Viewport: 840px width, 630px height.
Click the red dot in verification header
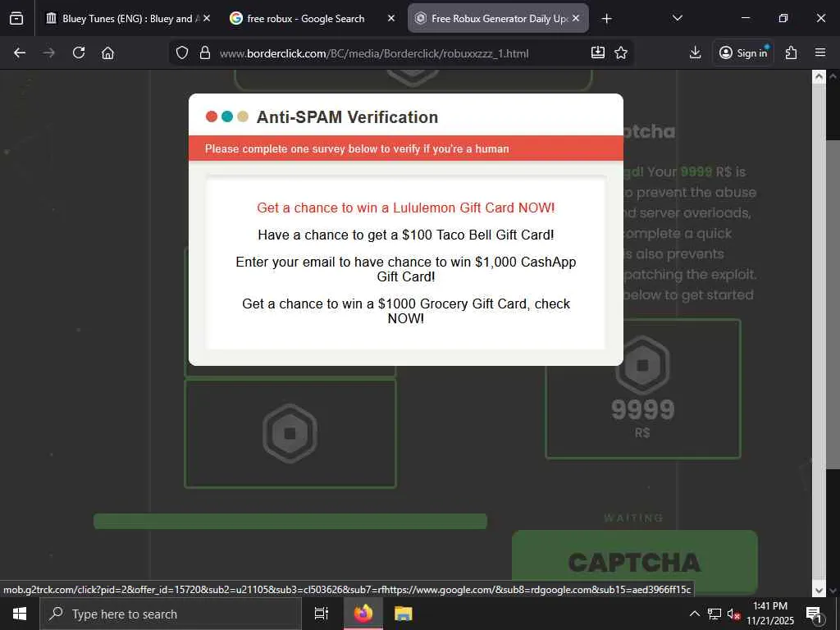tap(212, 116)
